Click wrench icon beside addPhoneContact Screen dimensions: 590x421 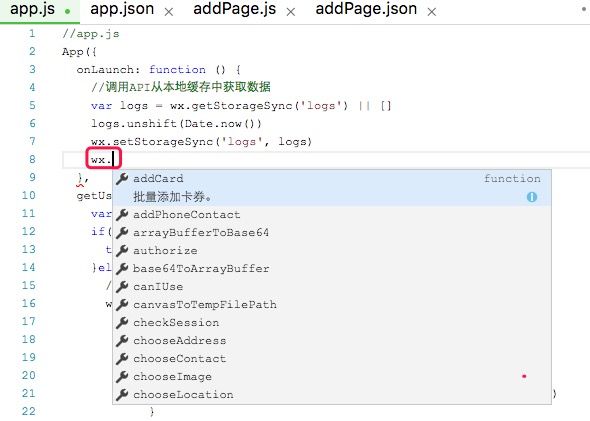[122, 215]
